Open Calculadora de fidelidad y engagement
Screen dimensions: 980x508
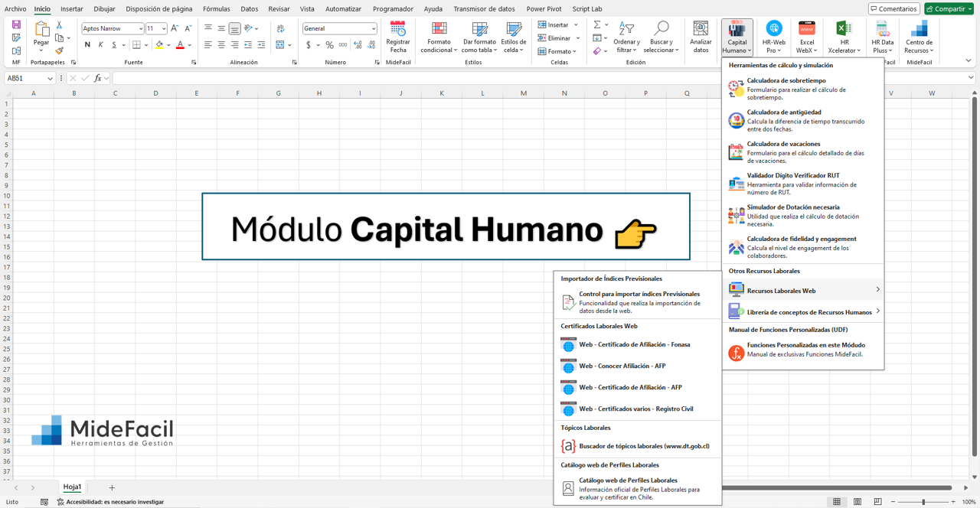[x=802, y=247]
